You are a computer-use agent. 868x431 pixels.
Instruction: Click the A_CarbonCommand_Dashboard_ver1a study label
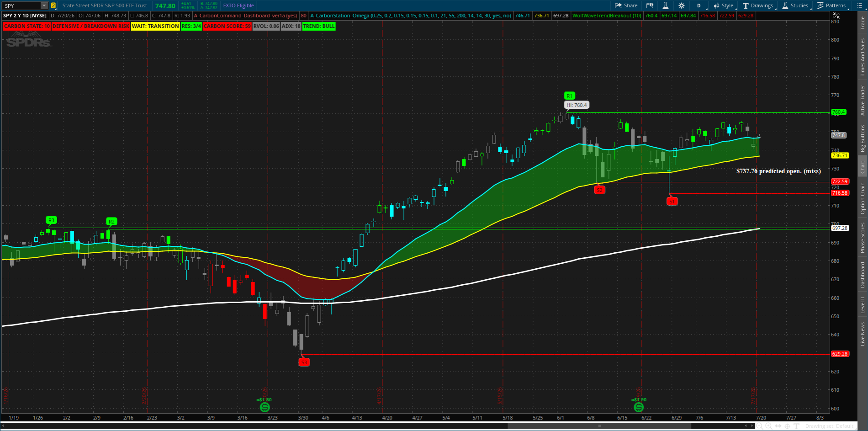tap(245, 16)
